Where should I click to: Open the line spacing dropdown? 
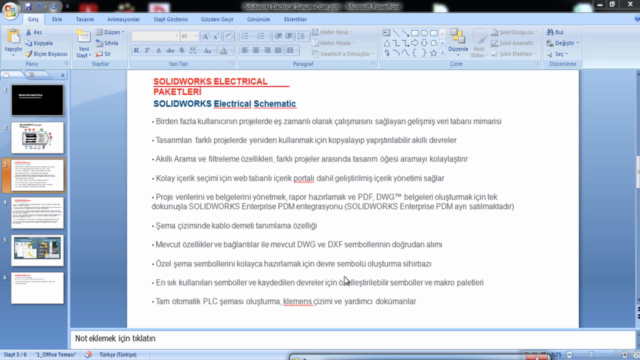302,36
